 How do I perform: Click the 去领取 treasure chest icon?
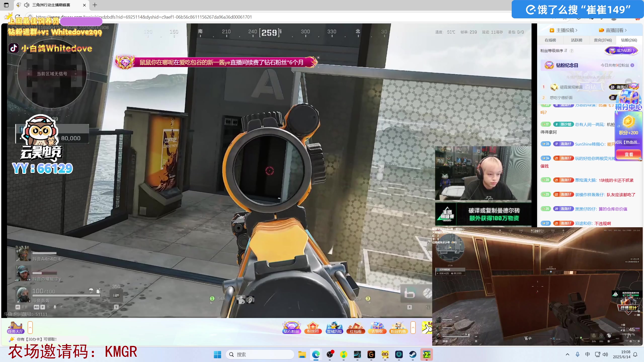[377, 327]
